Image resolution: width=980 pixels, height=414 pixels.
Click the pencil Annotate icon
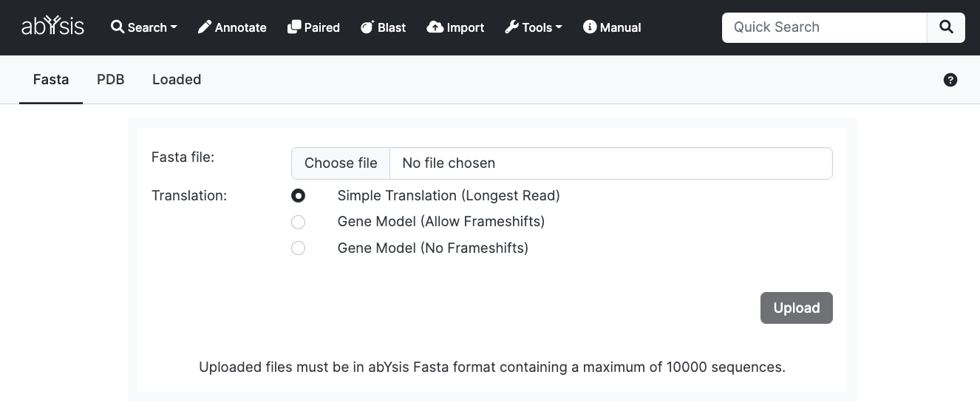tap(205, 27)
